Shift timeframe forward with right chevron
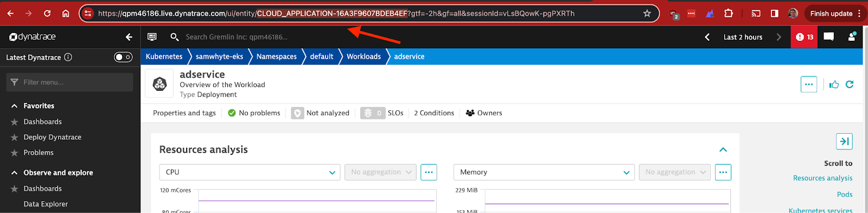The image size is (868, 213). [x=779, y=37]
